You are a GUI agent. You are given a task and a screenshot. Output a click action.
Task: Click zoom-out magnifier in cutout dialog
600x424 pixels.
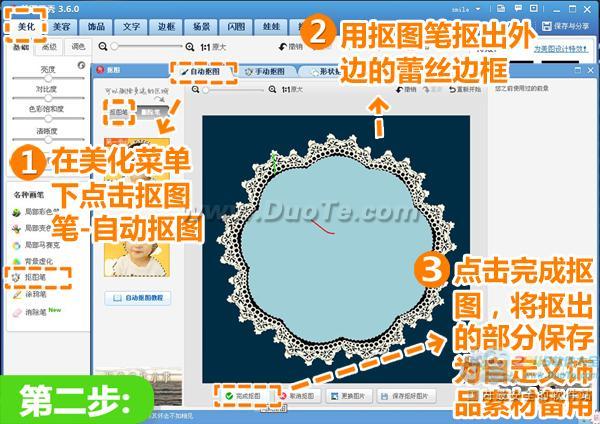196,90
